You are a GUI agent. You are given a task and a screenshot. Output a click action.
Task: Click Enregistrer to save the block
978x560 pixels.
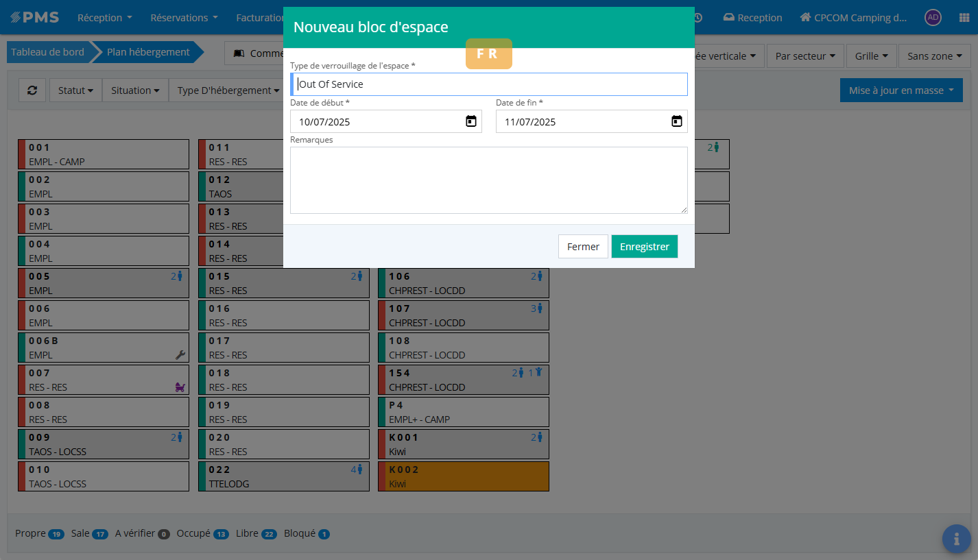click(x=644, y=247)
